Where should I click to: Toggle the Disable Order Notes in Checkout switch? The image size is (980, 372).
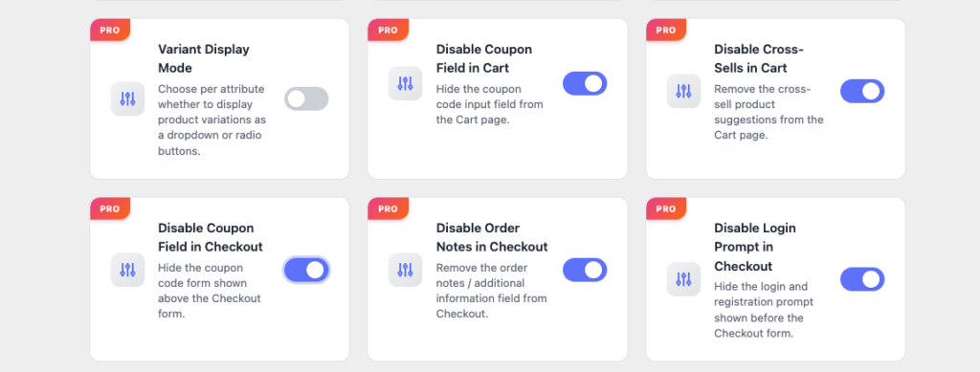point(585,270)
